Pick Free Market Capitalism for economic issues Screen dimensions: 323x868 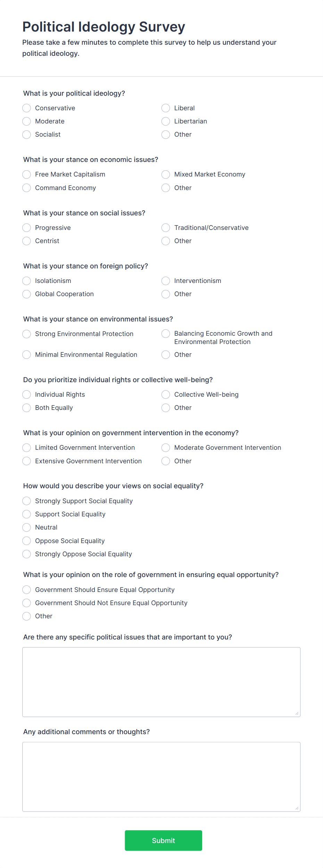tap(26, 174)
